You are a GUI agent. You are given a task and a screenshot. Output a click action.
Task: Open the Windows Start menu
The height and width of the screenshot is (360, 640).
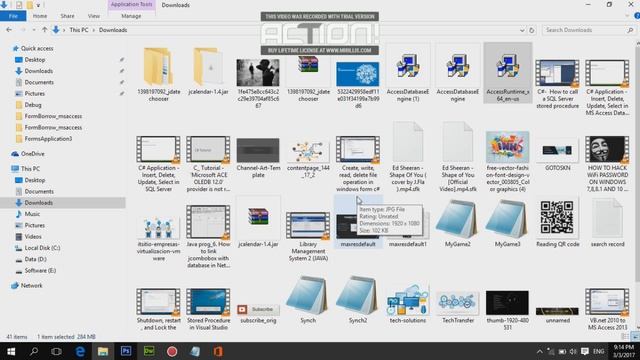tap(11, 351)
